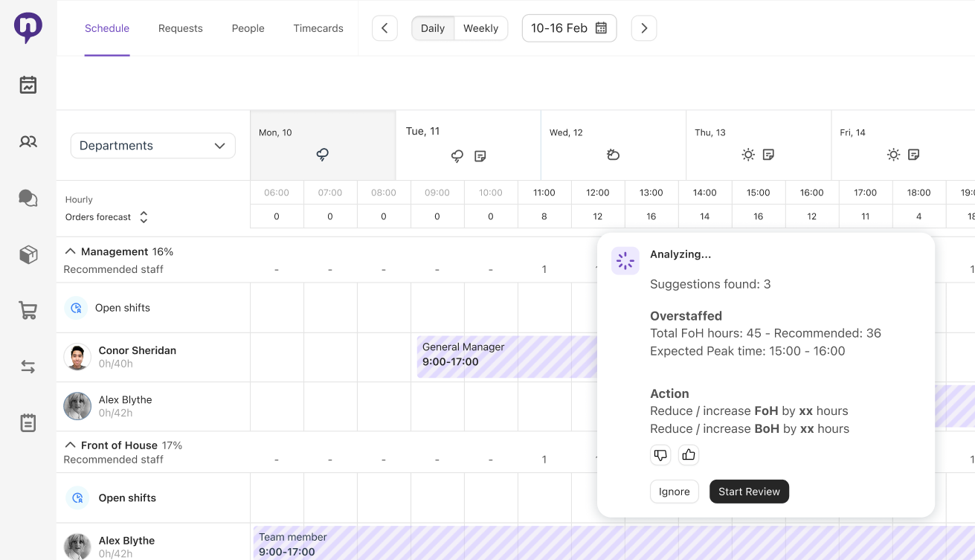This screenshot has height=560, width=975.
Task: Open the transfers arrows icon in sidebar
Action: (x=28, y=367)
